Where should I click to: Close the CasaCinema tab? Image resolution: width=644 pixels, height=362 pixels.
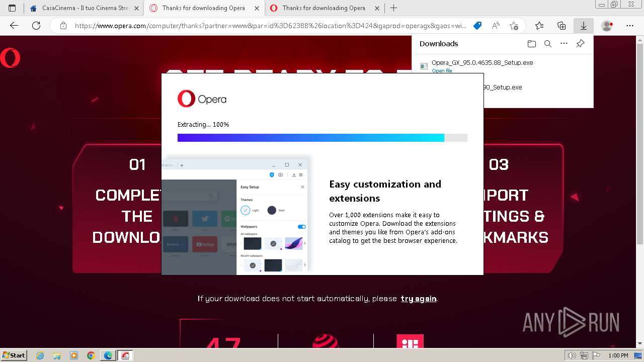(x=137, y=8)
